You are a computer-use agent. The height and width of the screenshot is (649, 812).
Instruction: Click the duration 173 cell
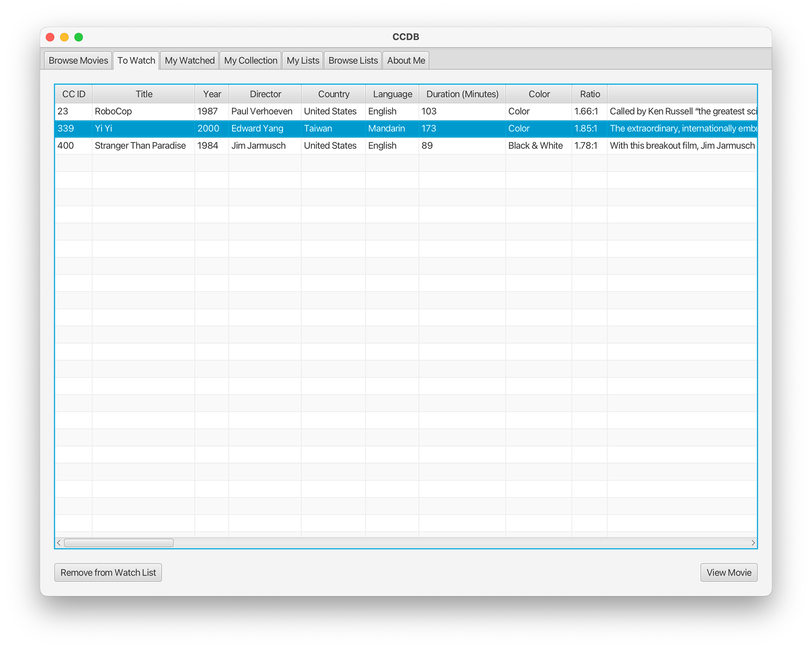coord(462,129)
